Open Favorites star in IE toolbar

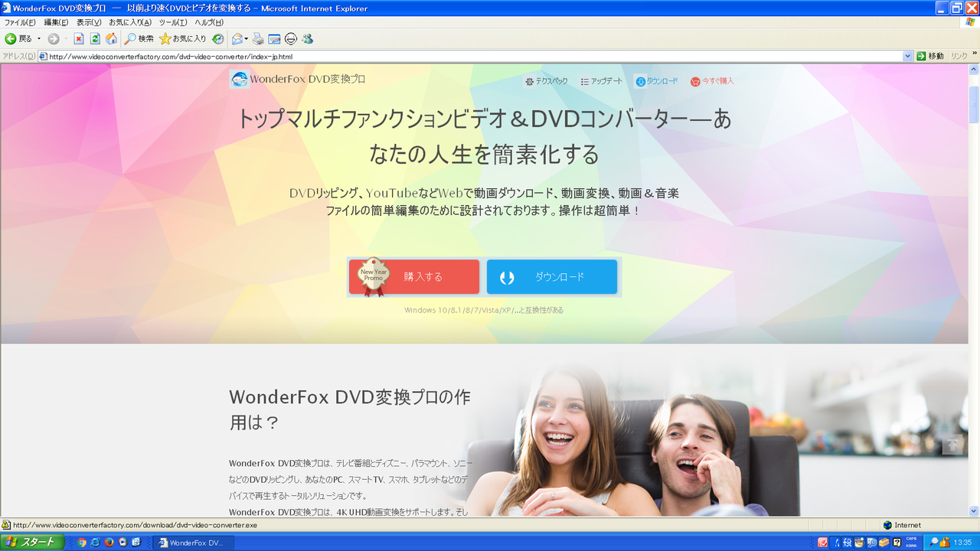click(165, 38)
